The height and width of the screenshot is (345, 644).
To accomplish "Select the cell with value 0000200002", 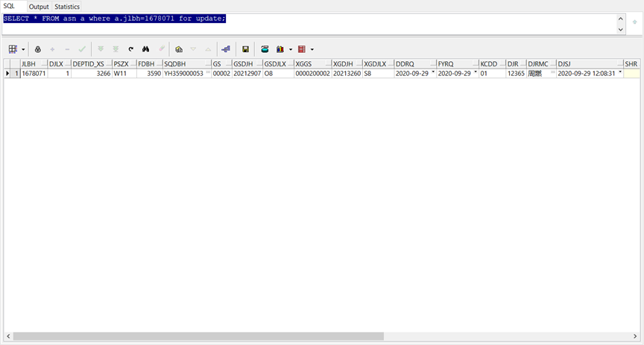I will [x=313, y=74].
